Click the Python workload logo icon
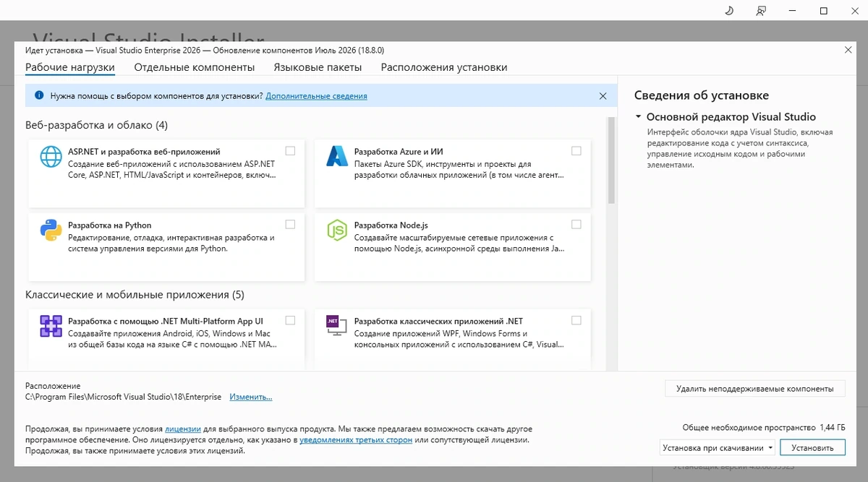 [x=51, y=231]
